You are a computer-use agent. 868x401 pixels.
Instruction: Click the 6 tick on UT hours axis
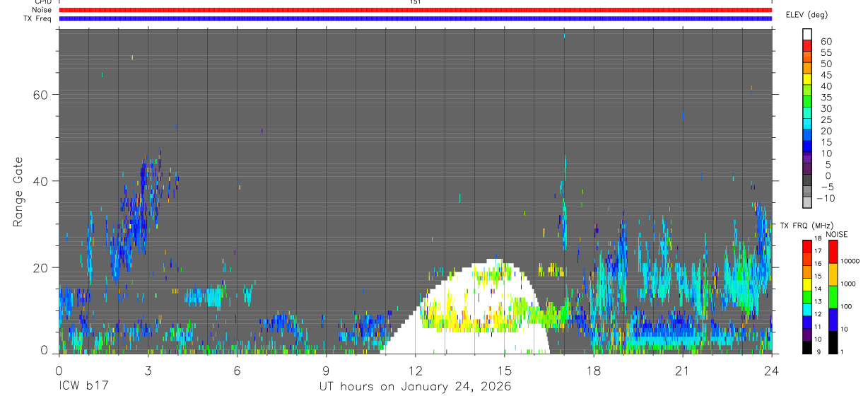tap(237, 371)
